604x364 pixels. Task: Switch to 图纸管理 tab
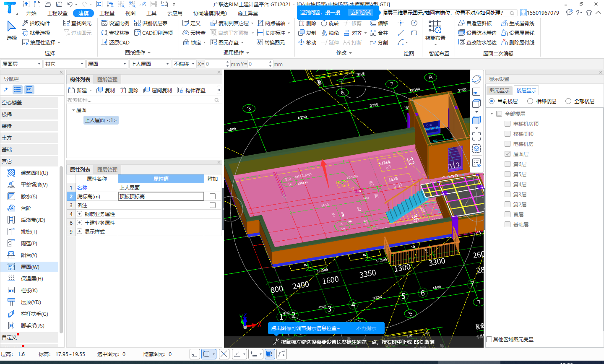click(x=107, y=79)
